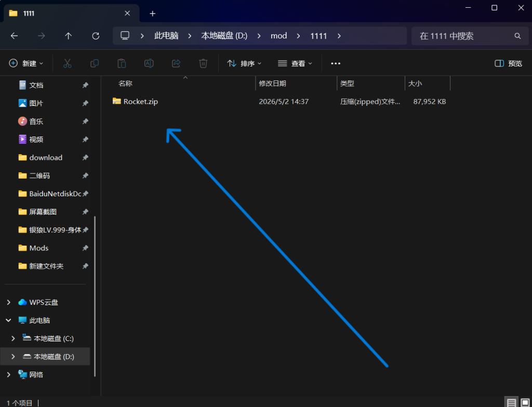Viewport: 532px width, 407px height.
Task: Click the 87,952 KB size cell
Action: (430, 101)
